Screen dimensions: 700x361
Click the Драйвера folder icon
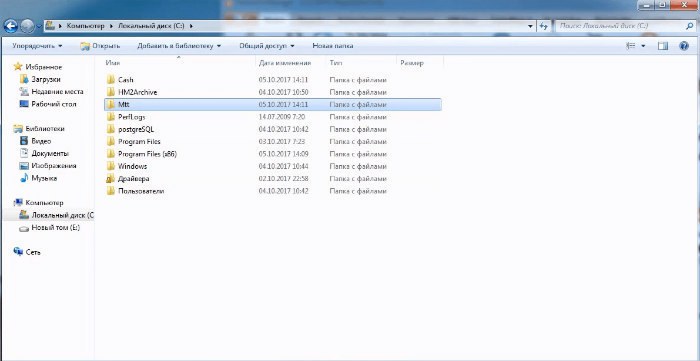pos(111,179)
